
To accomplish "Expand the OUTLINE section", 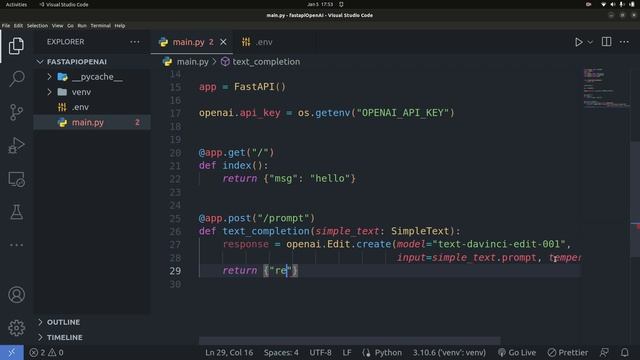I will point(63,322).
